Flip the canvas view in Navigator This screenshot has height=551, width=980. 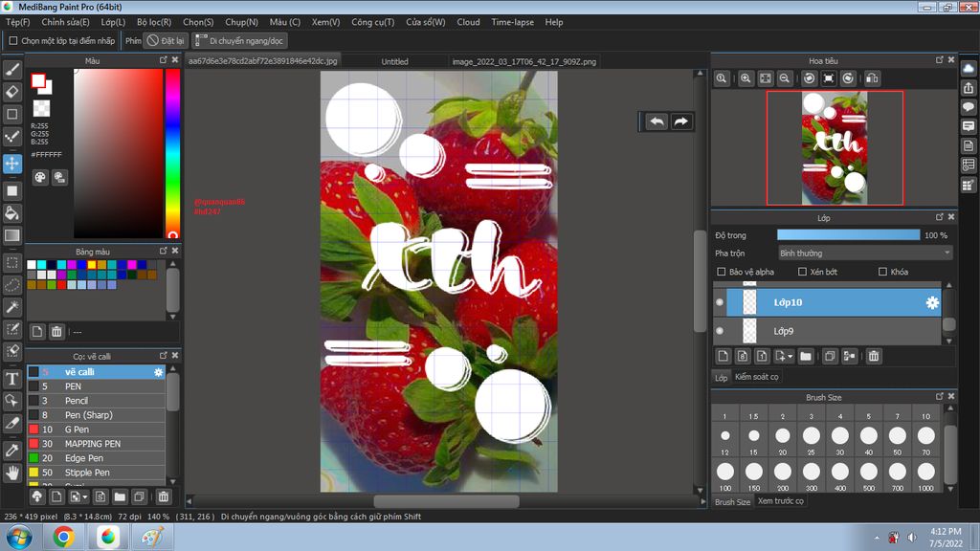(x=872, y=78)
